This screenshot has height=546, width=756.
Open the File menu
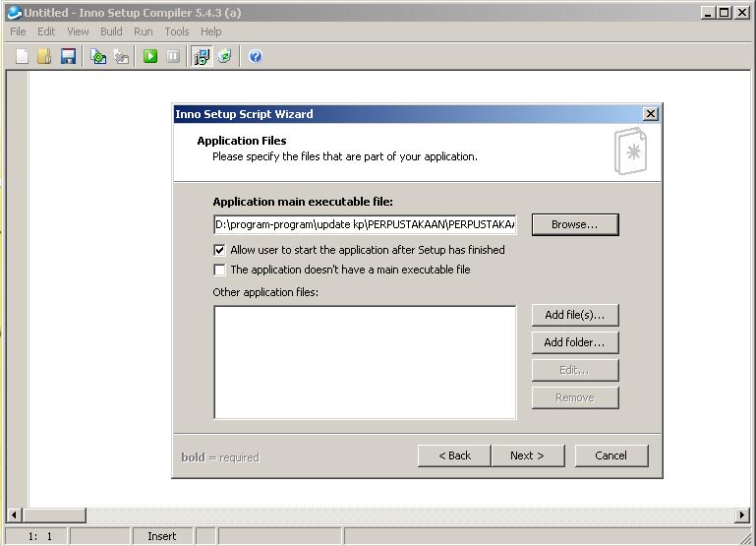(18, 31)
